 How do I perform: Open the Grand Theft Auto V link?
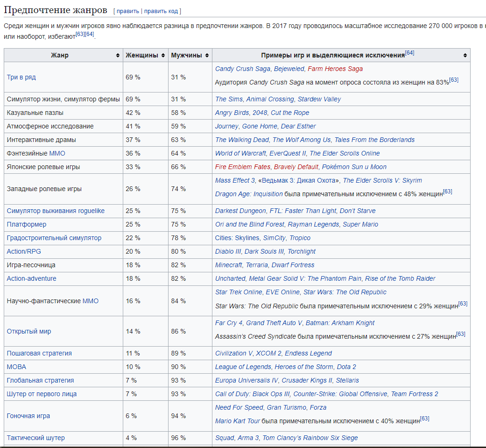274,323
